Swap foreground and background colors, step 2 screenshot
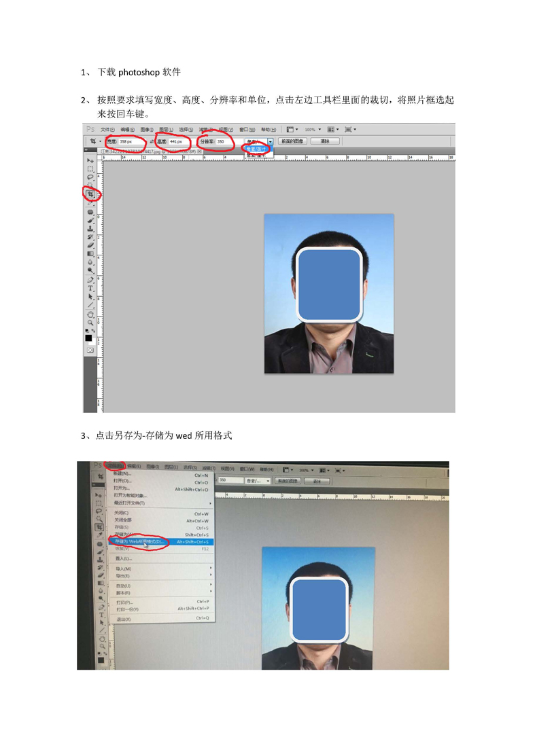Image resolution: width=535 pixels, height=756 pixels. (x=94, y=331)
